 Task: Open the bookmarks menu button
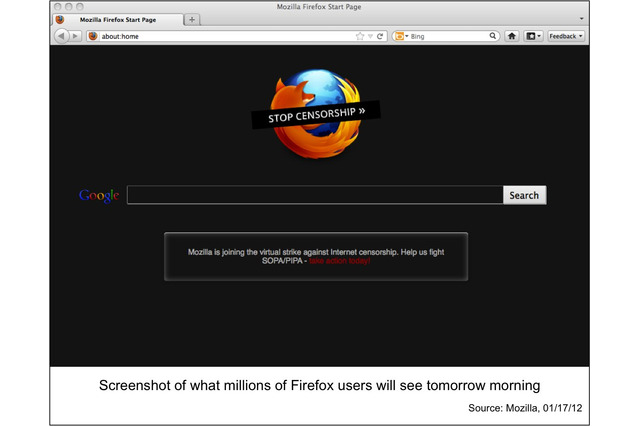(x=533, y=36)
